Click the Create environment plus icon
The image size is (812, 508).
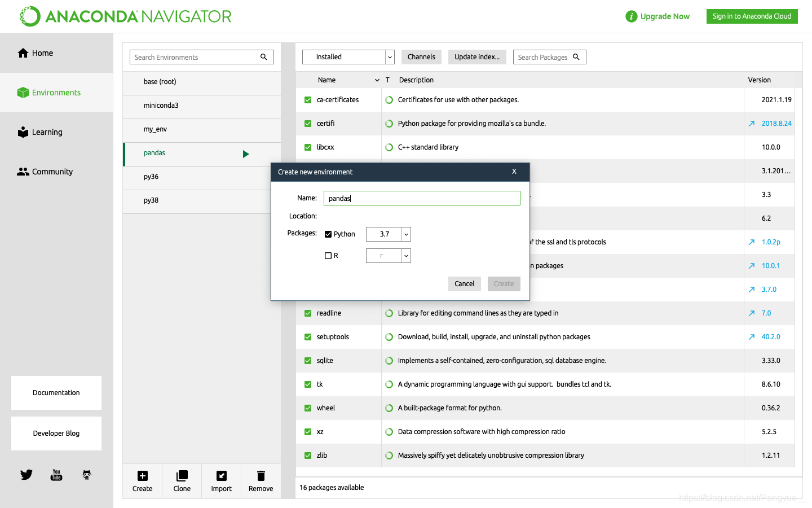click(x=143, y=476)
